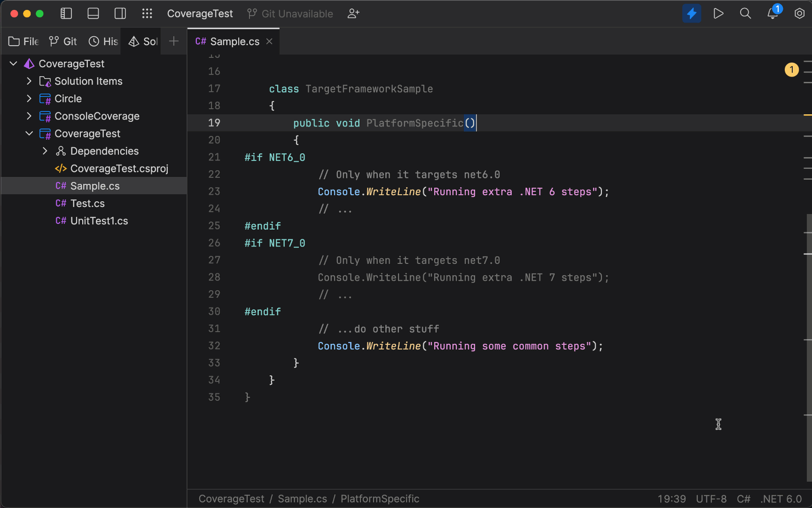The width and height of the screenshot is (812, 508).
Task: Click the blue lightning bolt icon
Action: coord(691,14)
